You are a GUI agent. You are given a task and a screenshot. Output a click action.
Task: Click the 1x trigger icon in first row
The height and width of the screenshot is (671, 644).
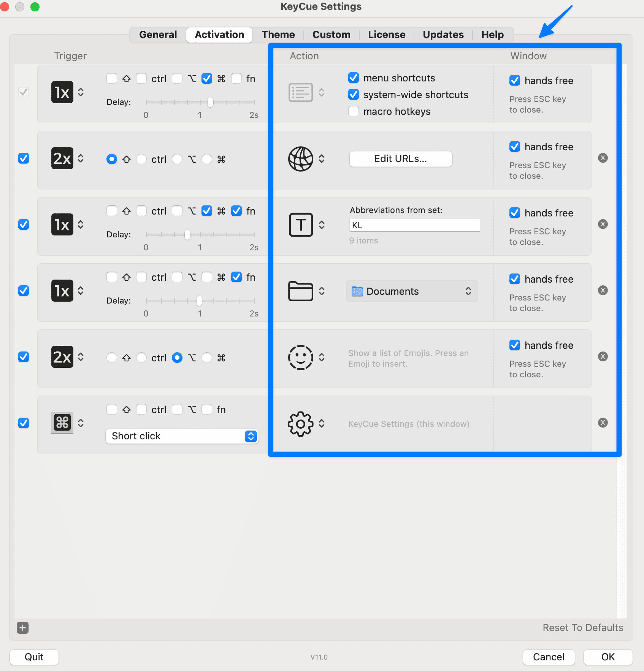[62, 92]
